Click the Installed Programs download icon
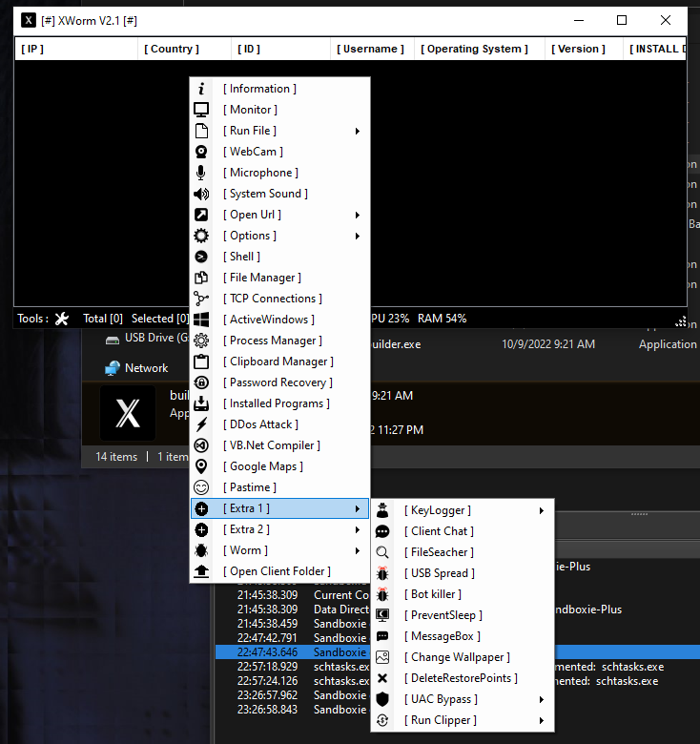 point(201,403)
